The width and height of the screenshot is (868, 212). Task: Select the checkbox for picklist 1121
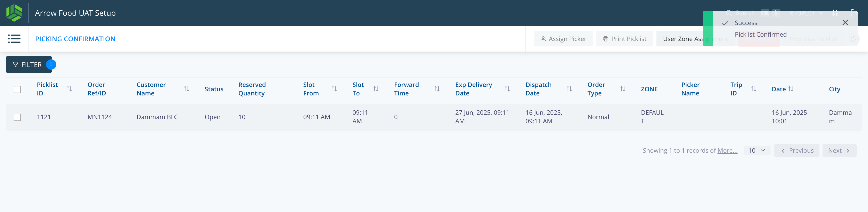point(17,117)
